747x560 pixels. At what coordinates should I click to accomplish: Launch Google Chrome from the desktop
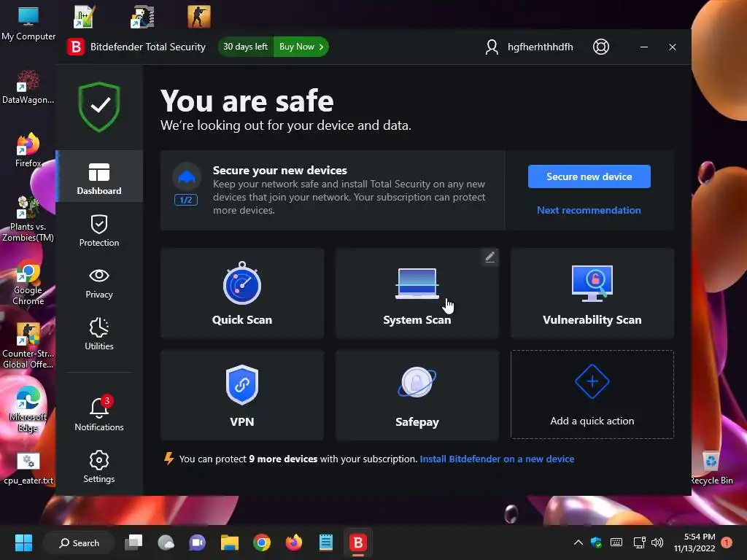(28, 283)
